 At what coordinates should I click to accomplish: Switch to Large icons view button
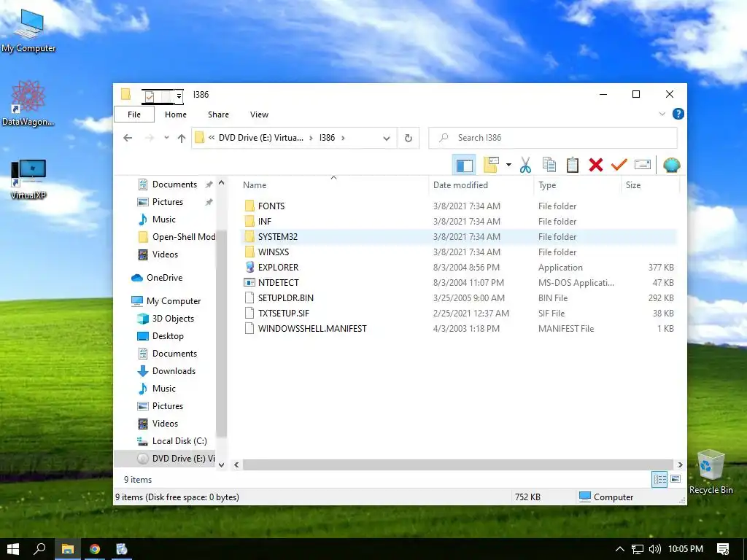(676, 479)
